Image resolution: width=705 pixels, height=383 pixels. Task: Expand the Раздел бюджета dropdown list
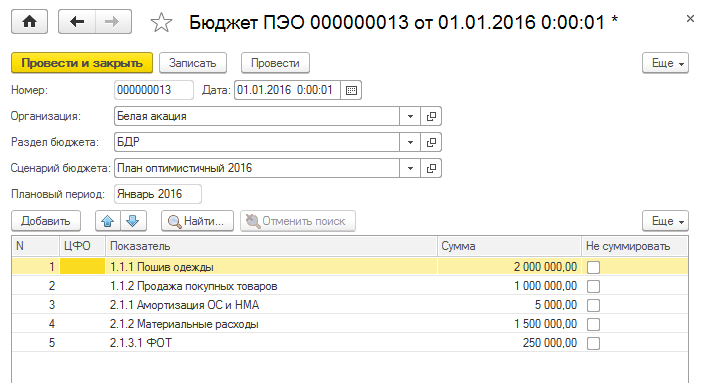(x=410, y=143)
